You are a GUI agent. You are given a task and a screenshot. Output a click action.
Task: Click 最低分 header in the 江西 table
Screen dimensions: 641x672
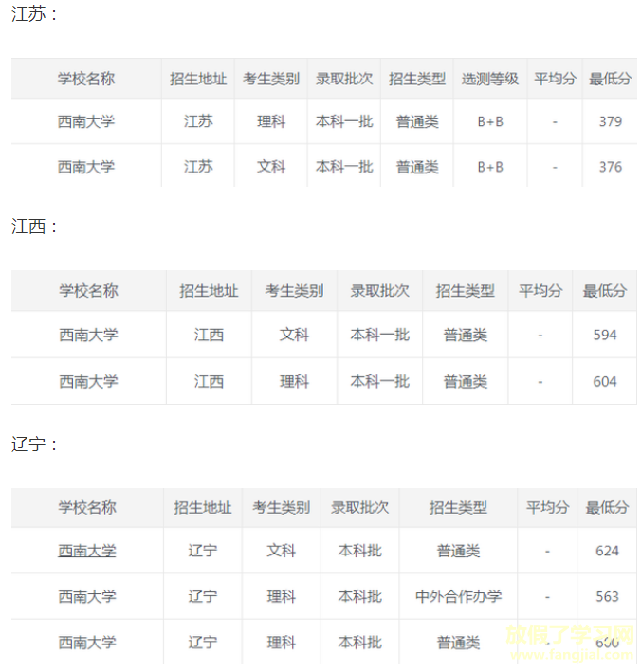point(605,291)
